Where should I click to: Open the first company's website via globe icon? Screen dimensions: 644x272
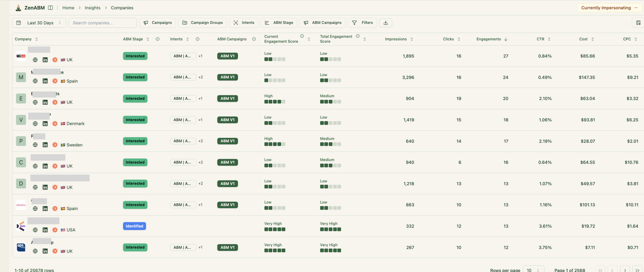[35, 60]
